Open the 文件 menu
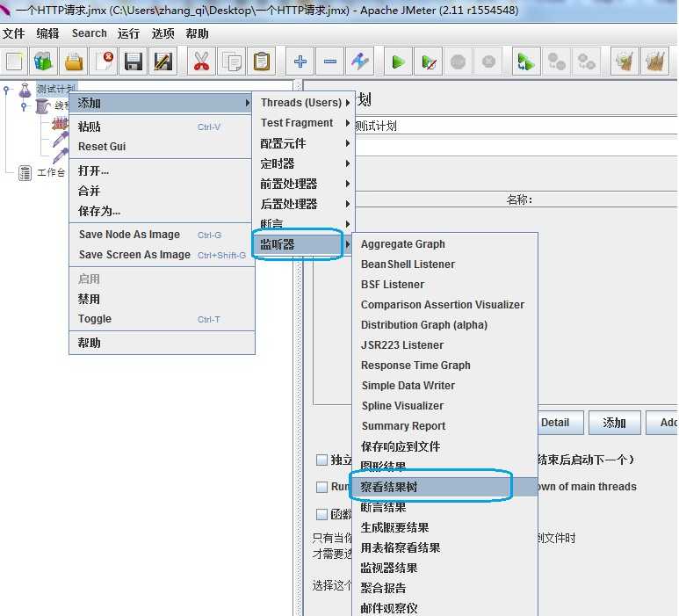 pos(13,33)
